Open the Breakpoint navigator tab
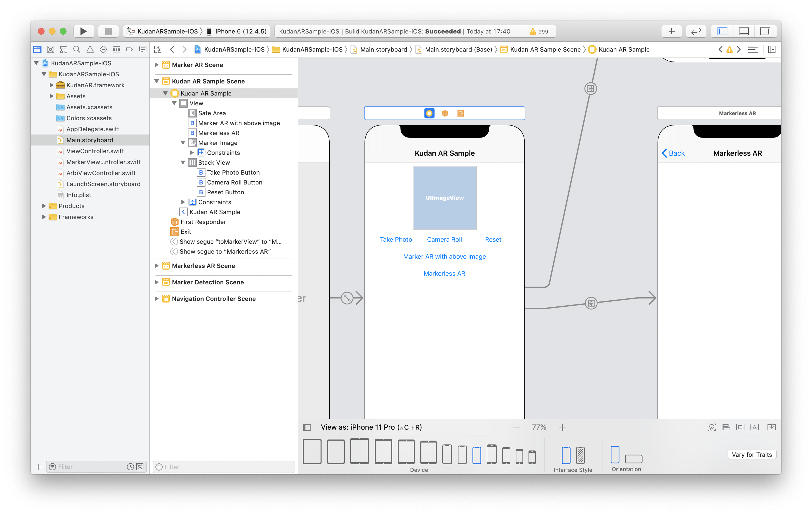 pos(129,49)
